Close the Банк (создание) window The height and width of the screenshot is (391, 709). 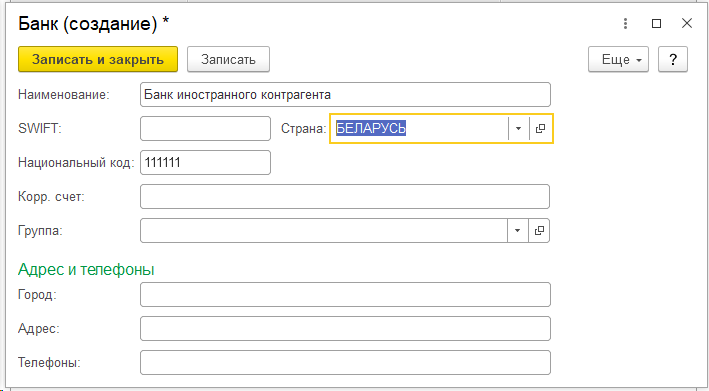[x=687, y=24]
